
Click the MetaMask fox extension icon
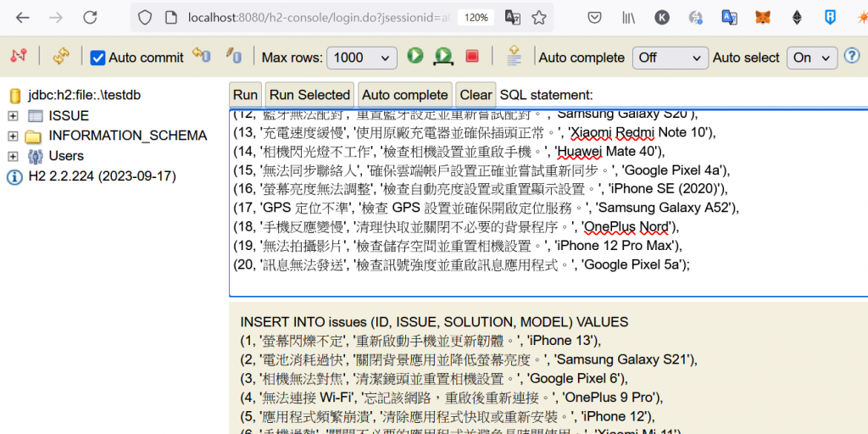point(764,18)
